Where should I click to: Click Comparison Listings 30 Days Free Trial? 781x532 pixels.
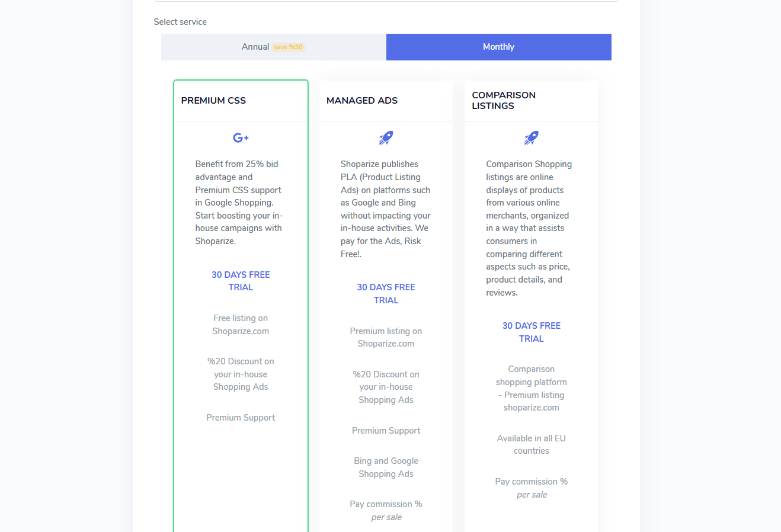pyautogui.click(x=532, y=332)
